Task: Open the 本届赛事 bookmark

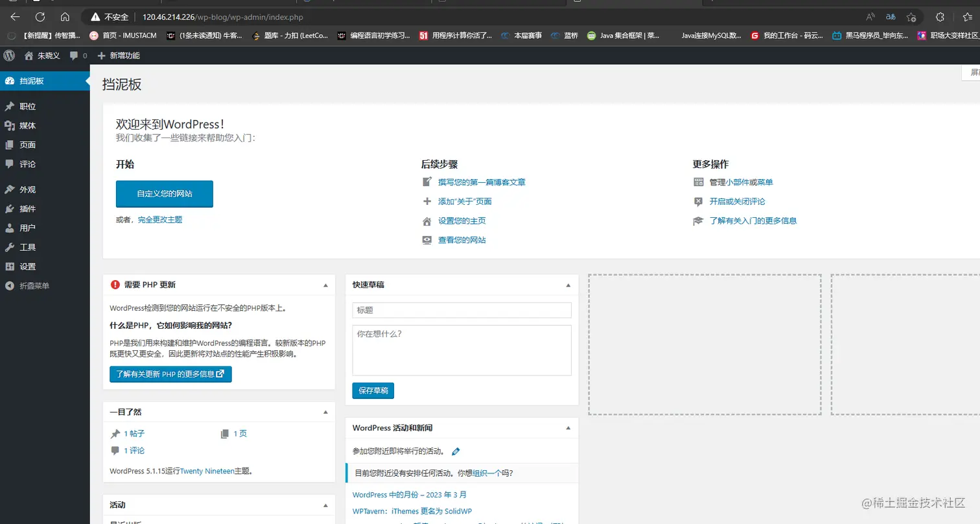Action: 521,36
